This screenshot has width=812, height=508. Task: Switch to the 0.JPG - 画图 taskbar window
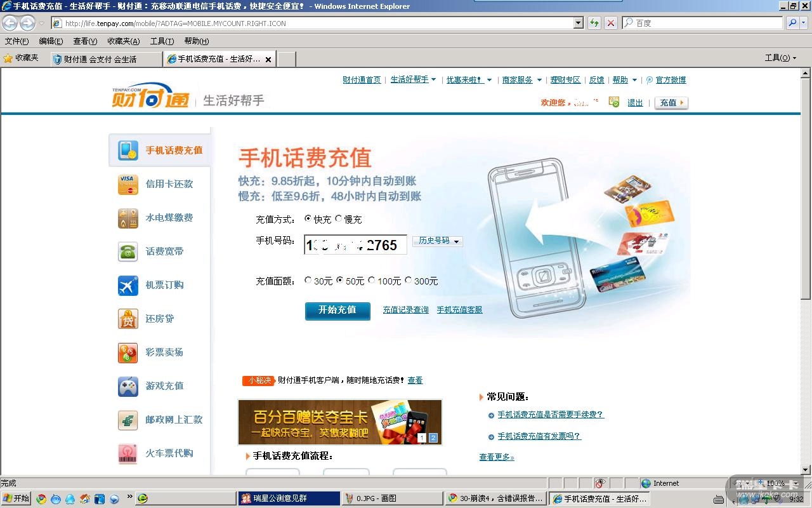click(391, 498)
